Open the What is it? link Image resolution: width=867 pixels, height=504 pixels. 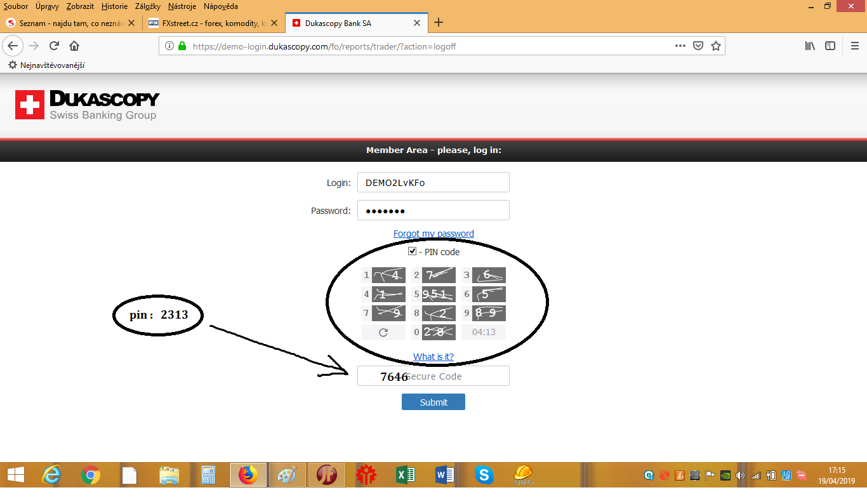click(x=433, y=357)
